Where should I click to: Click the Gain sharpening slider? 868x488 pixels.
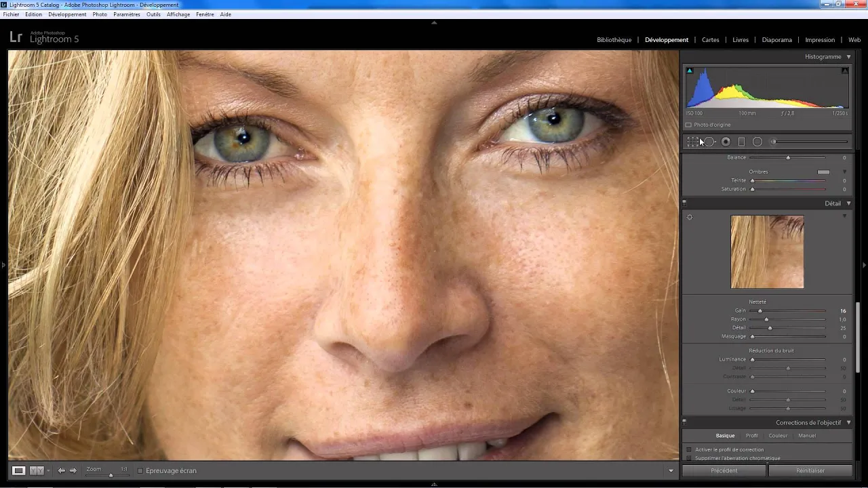coord(788,311)
